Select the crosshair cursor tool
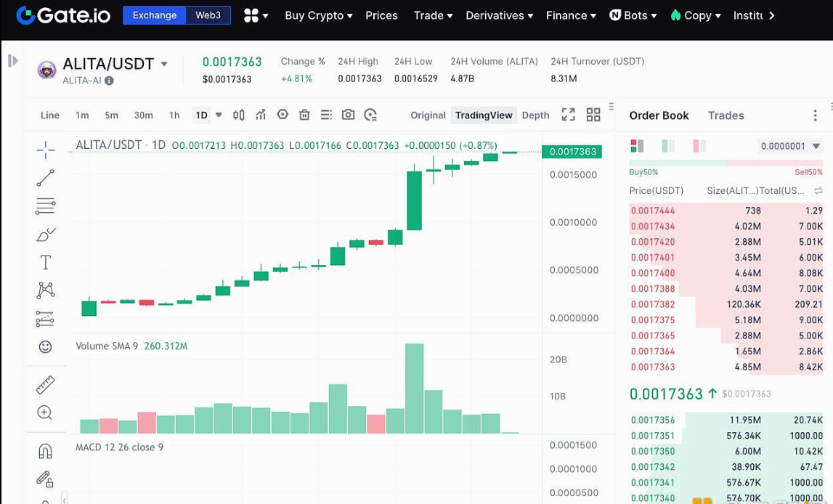 click(45, 150)
